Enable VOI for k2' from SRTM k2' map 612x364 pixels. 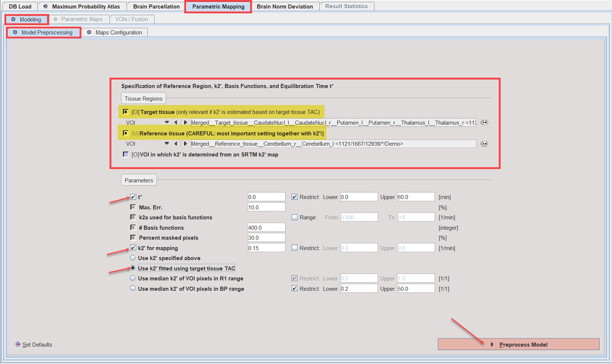tap(126, 154)
